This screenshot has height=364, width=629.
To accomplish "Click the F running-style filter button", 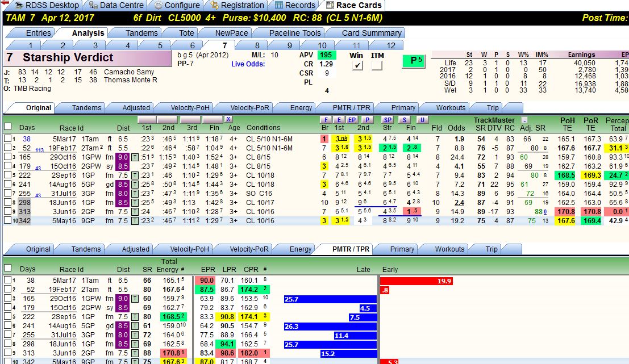I will [x=326, y=119].
